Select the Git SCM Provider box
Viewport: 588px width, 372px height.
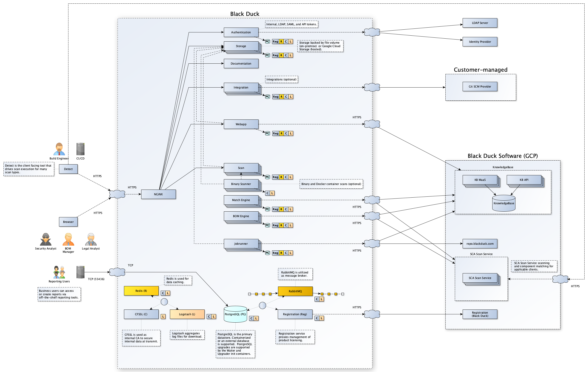click(x=480, y=87)
